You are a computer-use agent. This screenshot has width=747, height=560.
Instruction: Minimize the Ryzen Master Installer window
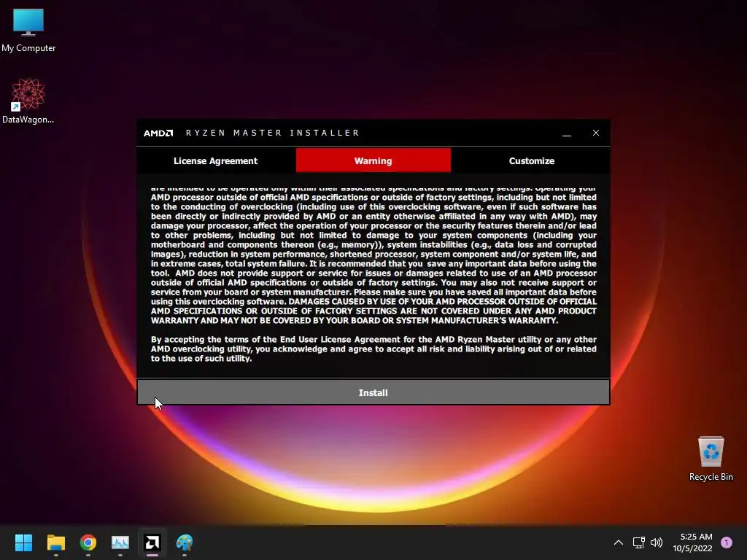tap(566, 133)
